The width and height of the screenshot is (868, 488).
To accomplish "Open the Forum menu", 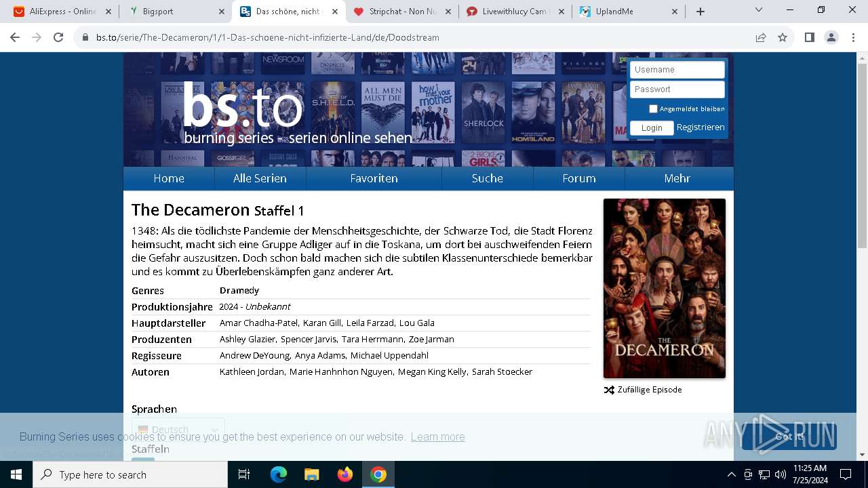I will pyautogui.click(x=578, y=178).
